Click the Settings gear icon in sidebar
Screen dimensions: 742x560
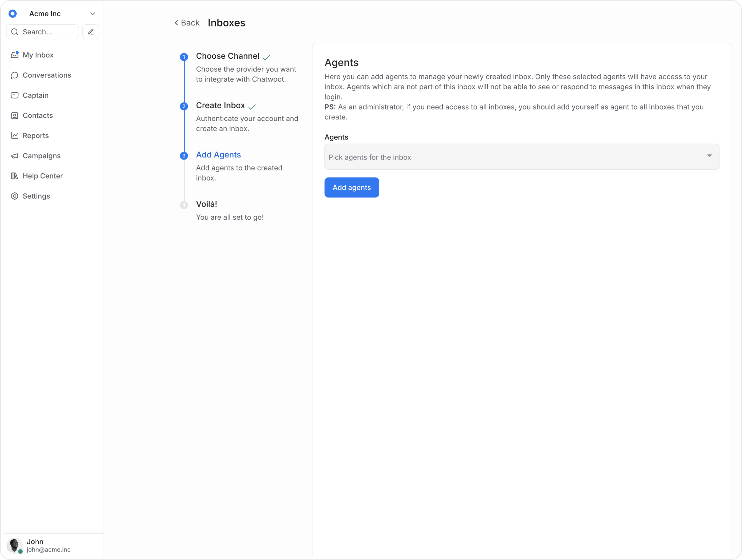14,196
